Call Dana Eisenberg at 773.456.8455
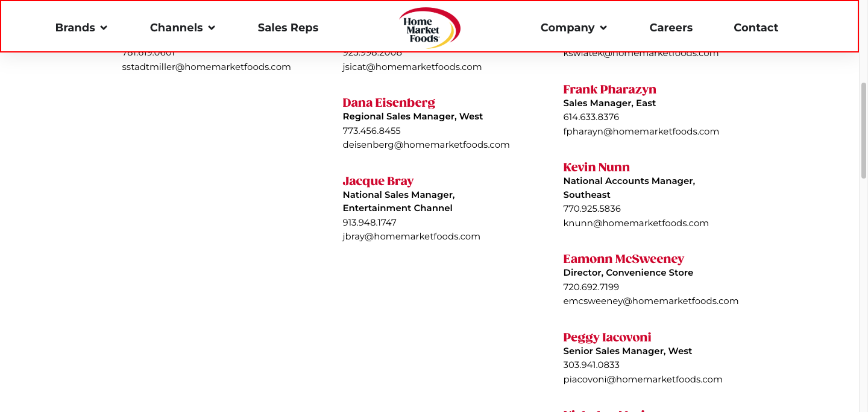Screen dimensions: 868x412 coord(371,131)
